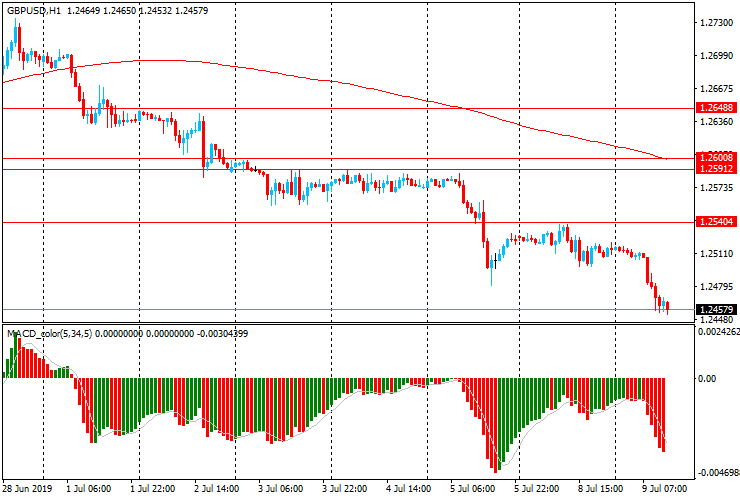Click the OHLC values 1.24649 1.24650 header
Image resolution: width=740 pixels, height=500 pixels.
(101, 10)
